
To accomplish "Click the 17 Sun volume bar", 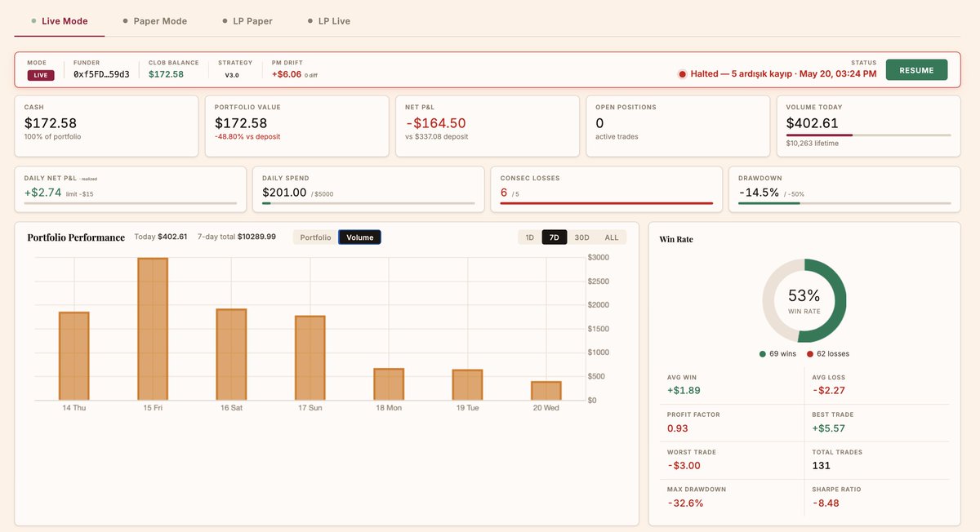I will 310,358.
